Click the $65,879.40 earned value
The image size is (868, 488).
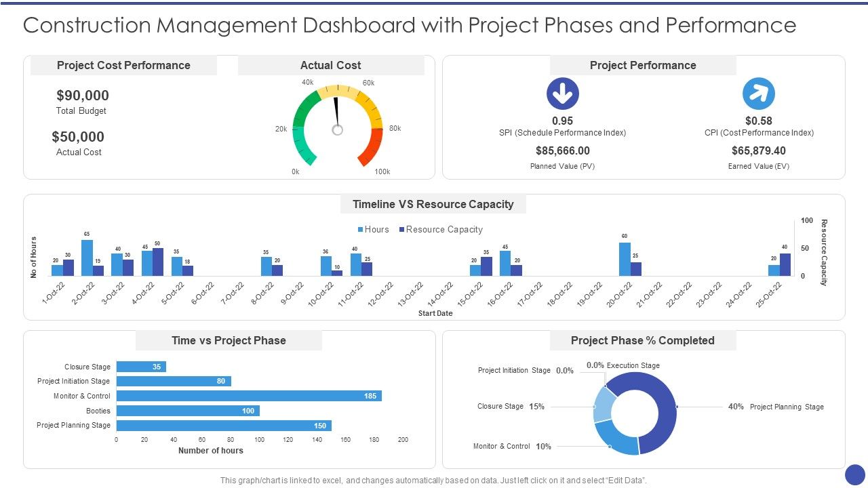759,150
